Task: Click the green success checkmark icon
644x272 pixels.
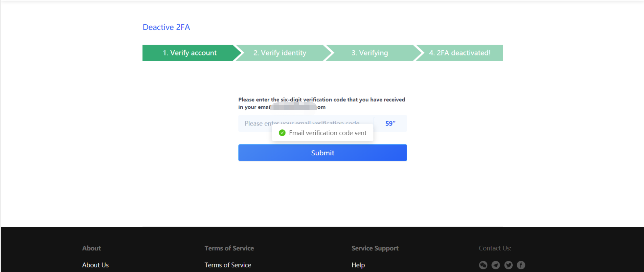Action: click(282, 133)
